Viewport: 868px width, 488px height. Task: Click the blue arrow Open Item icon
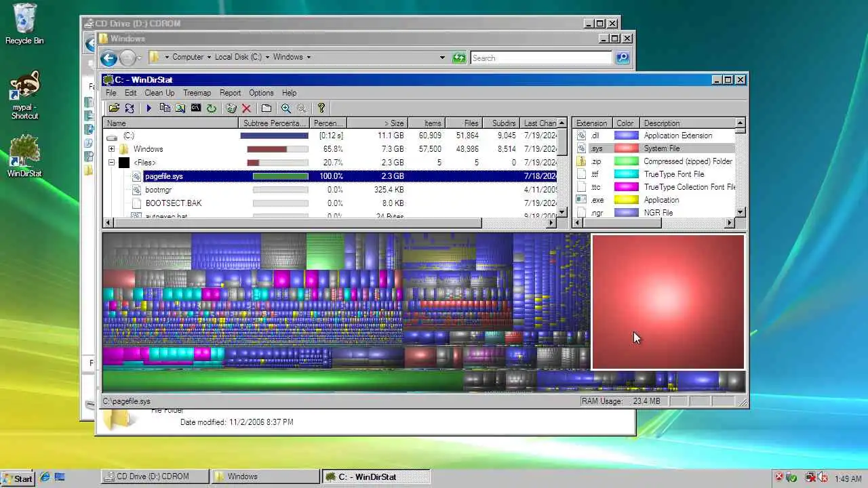[x=149, y=108]
